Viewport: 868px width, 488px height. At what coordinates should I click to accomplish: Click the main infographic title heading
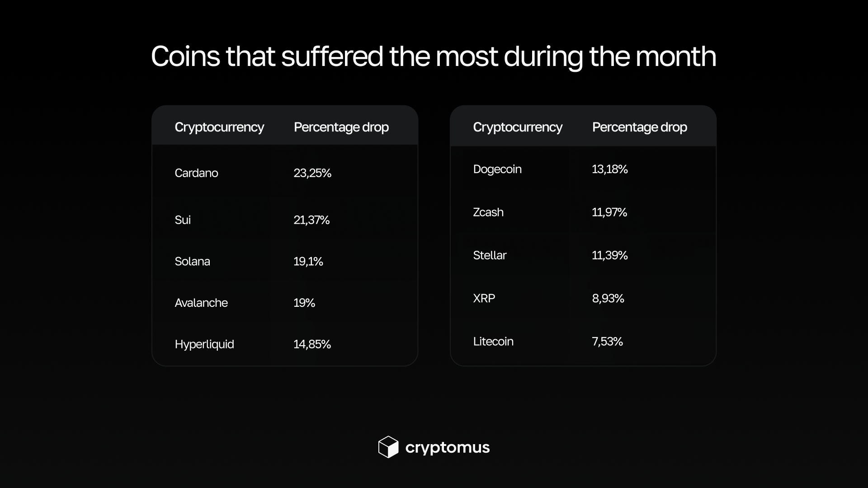pyautogui.click(x=434, y=56)
